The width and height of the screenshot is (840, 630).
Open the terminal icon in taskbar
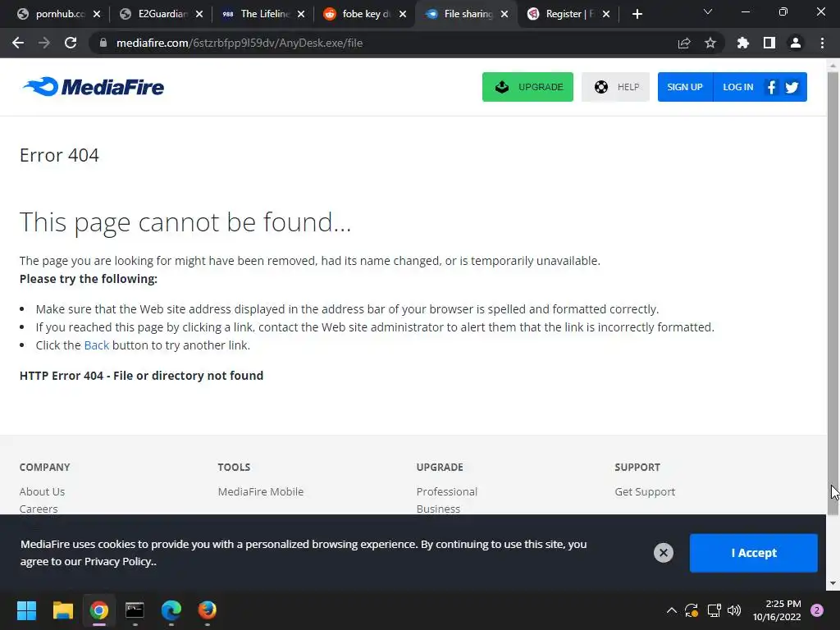click(135, 610)
